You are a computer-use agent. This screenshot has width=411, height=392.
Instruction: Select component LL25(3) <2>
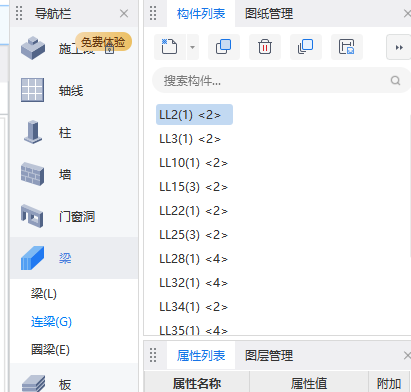point(193,235)
